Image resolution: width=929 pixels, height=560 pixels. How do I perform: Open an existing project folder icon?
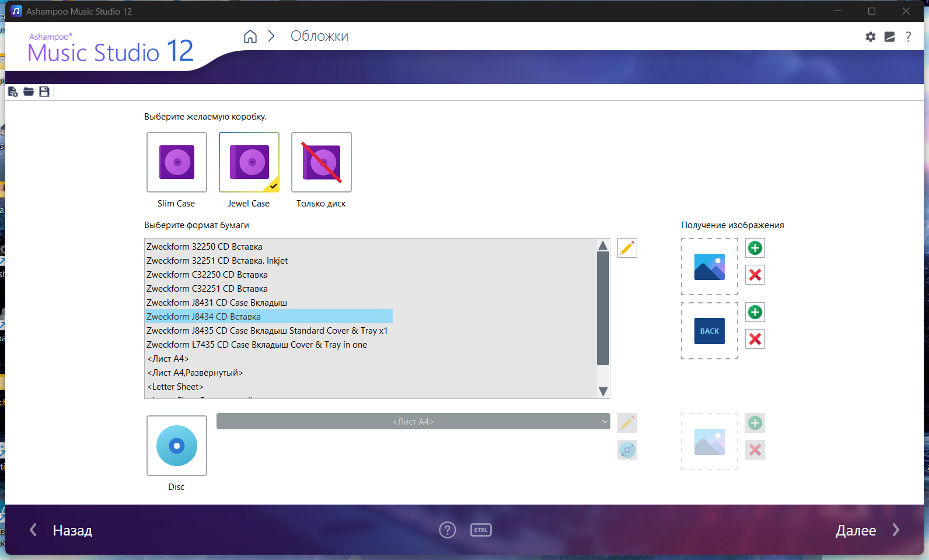point(29,92)
